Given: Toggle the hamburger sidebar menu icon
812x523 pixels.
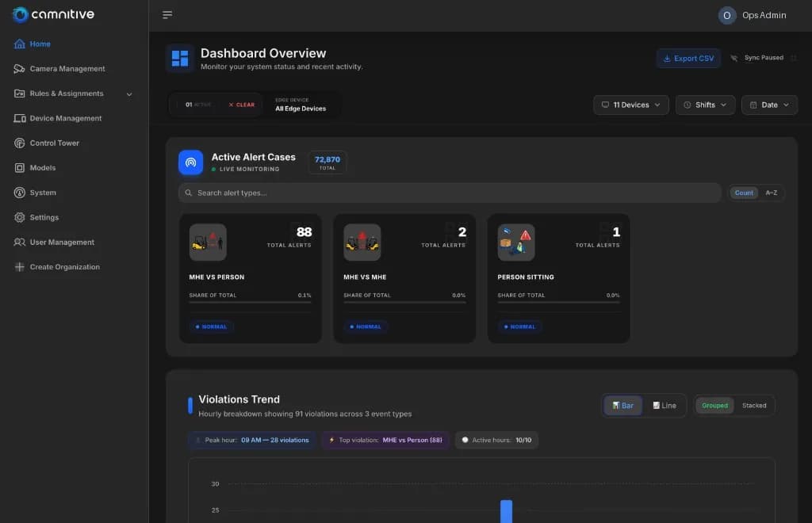Looking at the screenshot, I should point(167,15).
